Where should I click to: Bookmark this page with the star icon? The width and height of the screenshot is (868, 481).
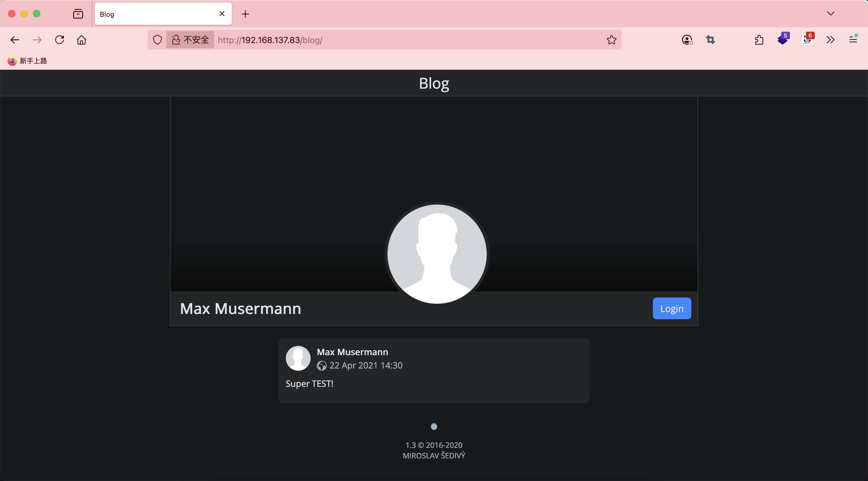tap(611, 40)
